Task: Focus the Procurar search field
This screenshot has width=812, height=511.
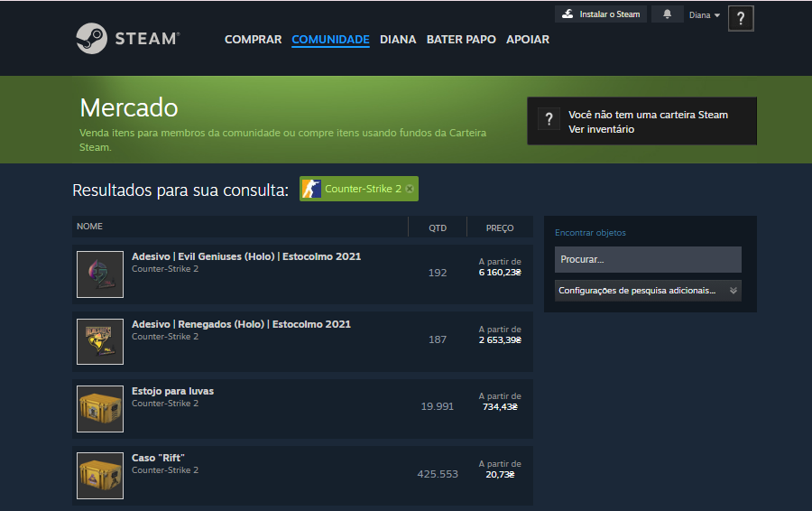Action: (x=648, y=260)
